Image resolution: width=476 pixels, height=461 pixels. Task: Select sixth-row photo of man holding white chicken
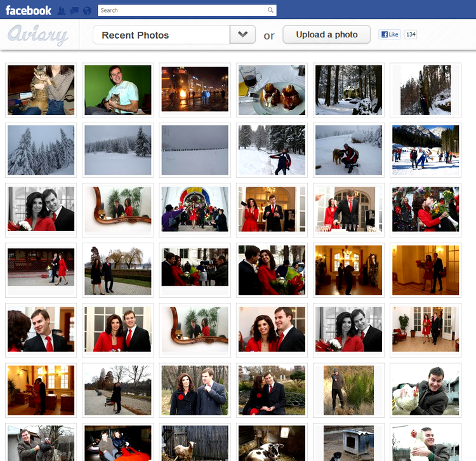[x=426, y=391]
